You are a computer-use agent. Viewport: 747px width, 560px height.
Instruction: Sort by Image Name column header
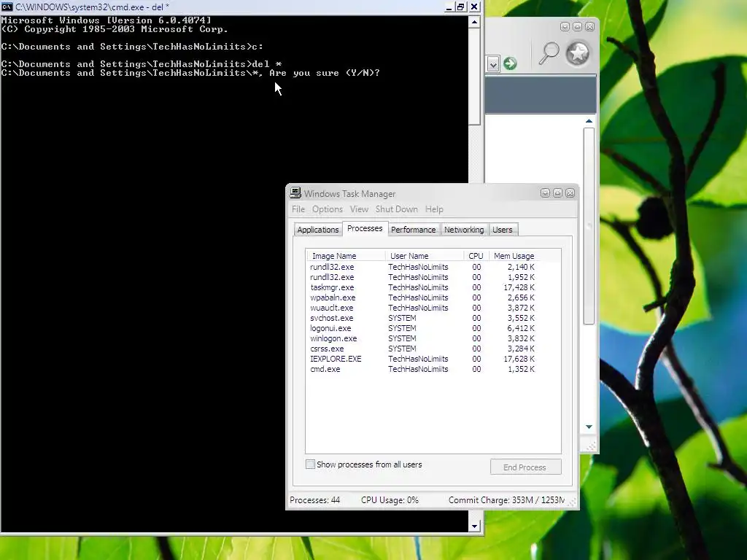[347, 256]
